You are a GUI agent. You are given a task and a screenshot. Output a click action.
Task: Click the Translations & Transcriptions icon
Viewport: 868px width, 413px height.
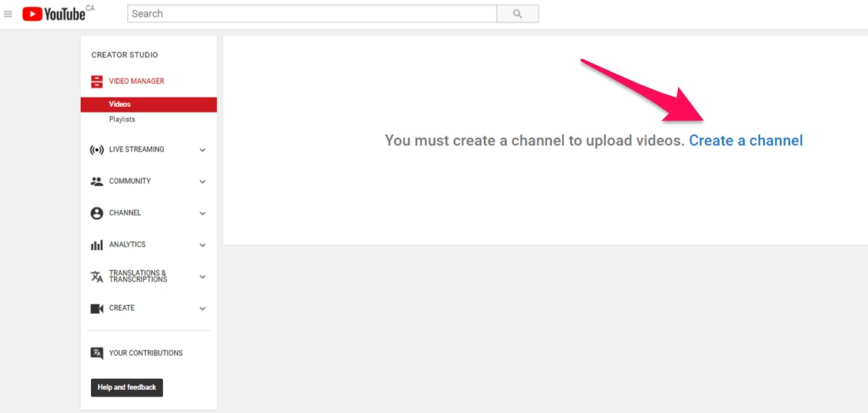(97, 277)
